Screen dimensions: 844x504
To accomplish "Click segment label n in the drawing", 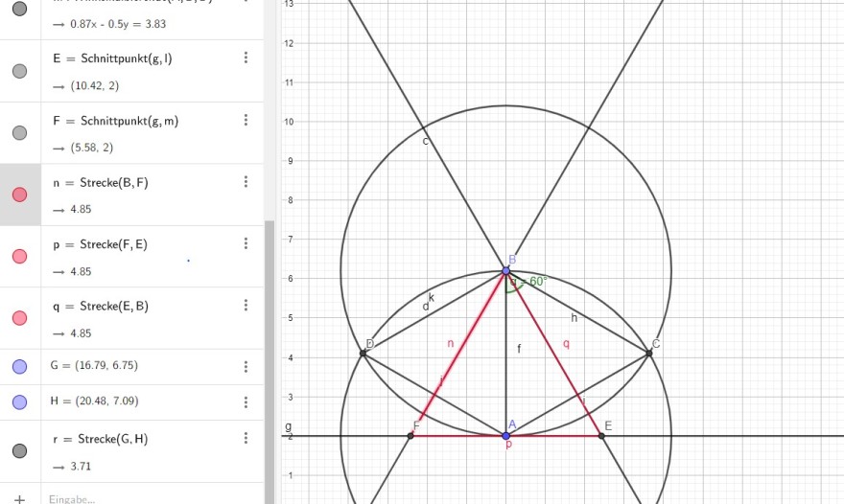I will tap(451, 343).
